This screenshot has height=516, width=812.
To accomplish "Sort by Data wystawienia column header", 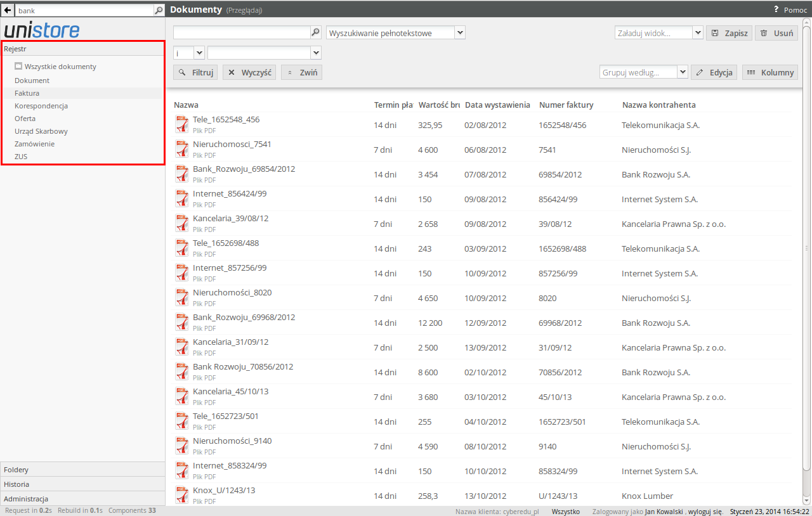I will point(497,105).
